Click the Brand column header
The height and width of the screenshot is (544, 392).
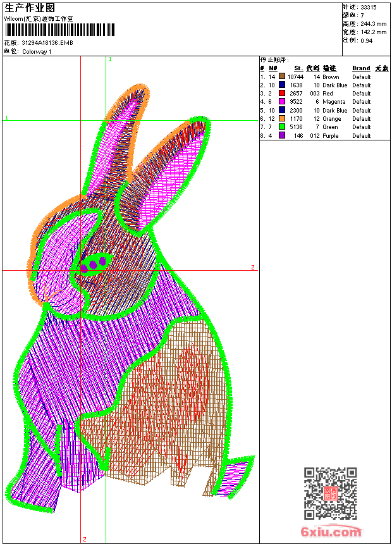pyautogui.click(x=361, y=68)
